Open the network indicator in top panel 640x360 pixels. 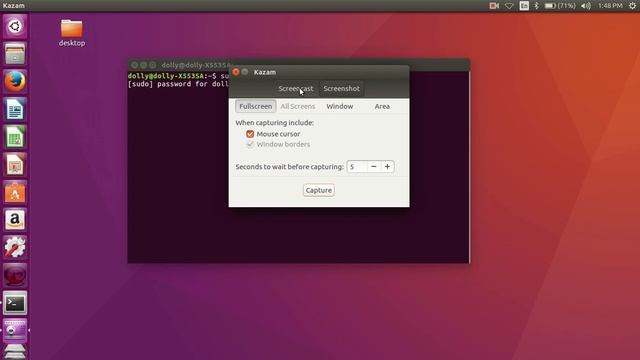(x=509, y=6)
